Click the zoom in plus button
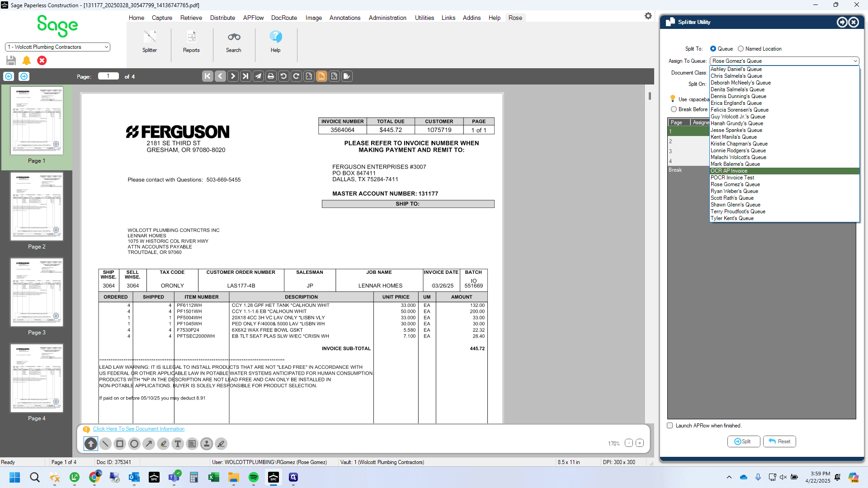 pos(640,443)
